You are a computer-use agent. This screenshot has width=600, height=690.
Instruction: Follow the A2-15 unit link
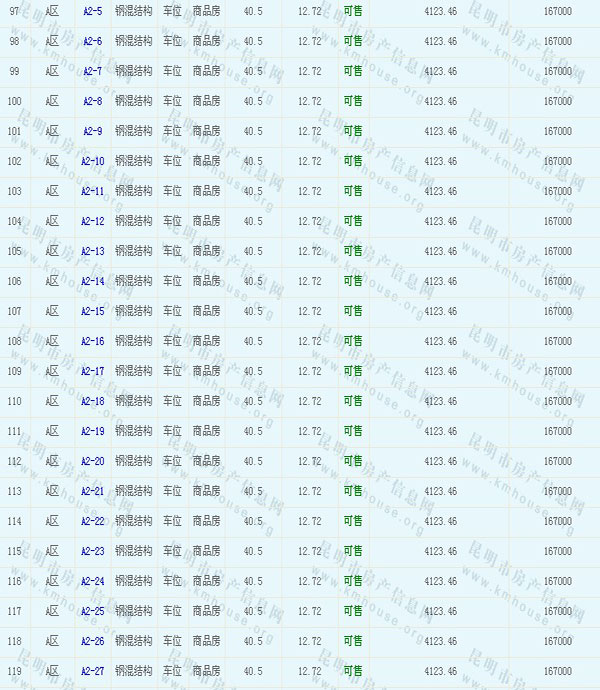coord(92,311)
